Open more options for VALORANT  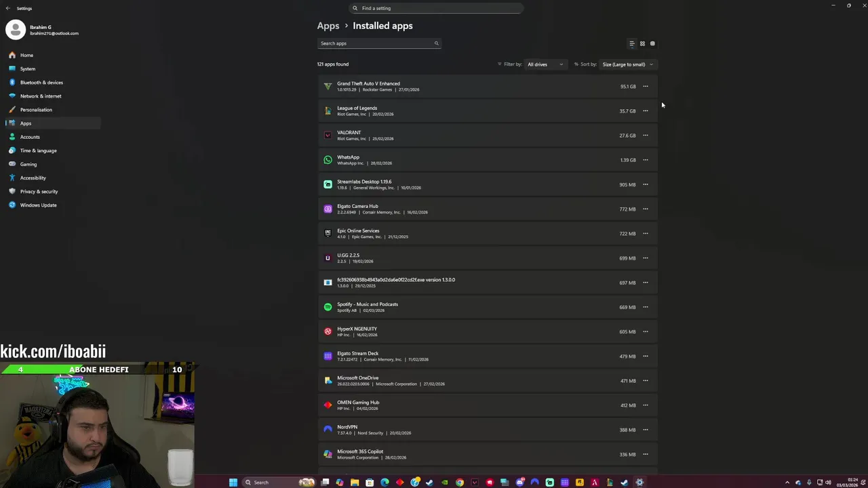(x=646, y=135)
